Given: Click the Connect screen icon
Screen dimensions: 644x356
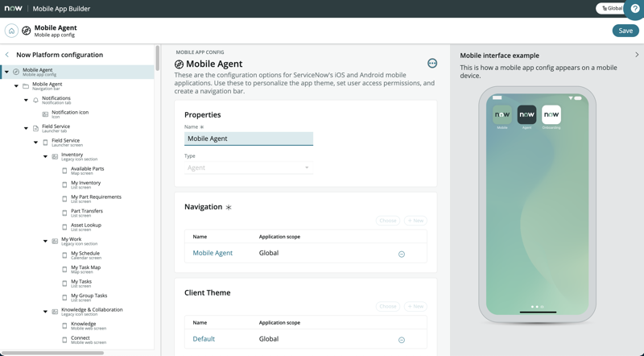Looking at the screenshot, I should click(64, 340).
